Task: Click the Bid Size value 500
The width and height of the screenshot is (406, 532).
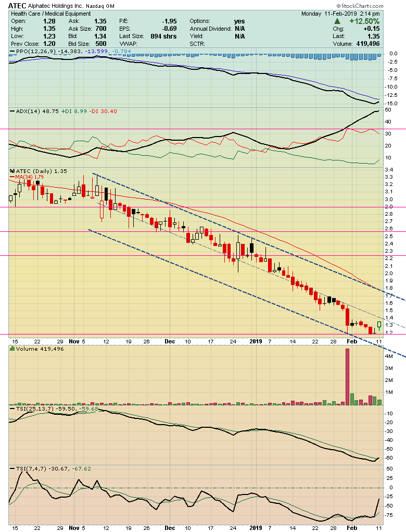Action: pyautogui.click(x=101, y=44)
